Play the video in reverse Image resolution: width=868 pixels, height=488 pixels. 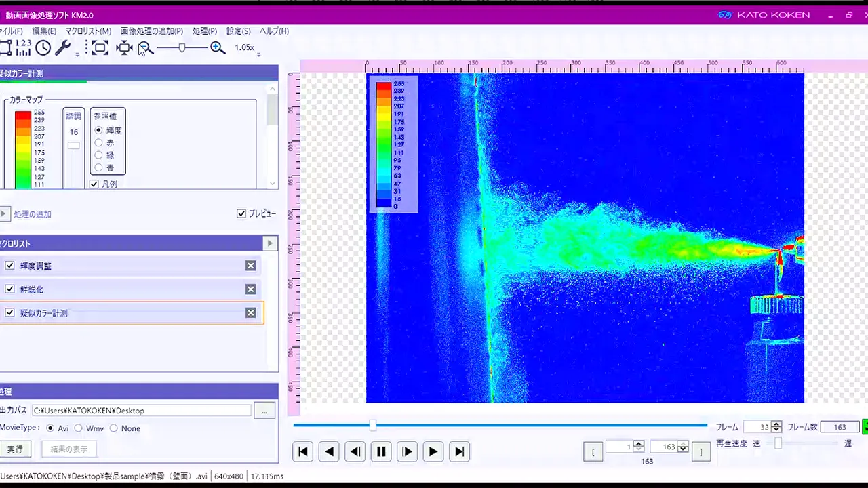(329, 451)
